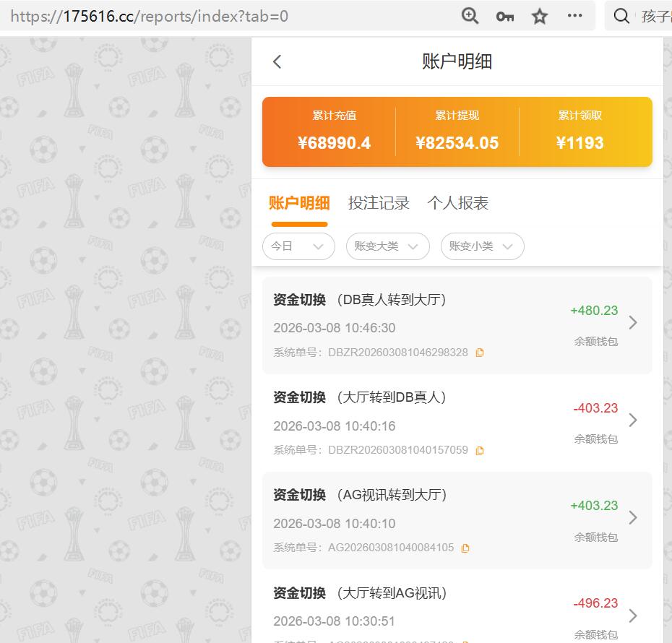The height and width of the screenshot is (643, 672).
Task: Click the search magnifier next to 孩子
Action: 621,15
